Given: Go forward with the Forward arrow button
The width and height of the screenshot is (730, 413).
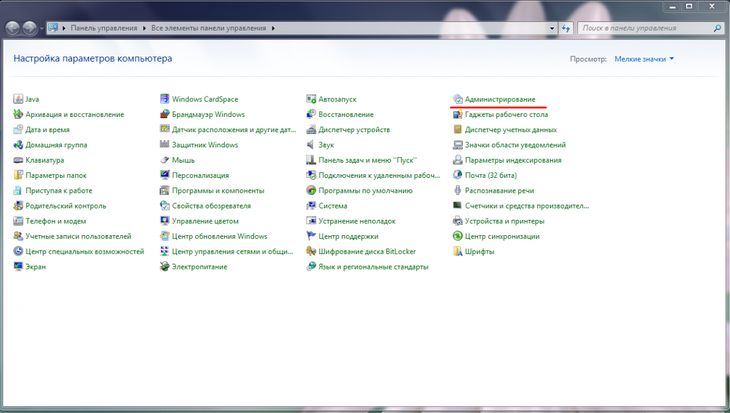Looking at the screenshot, I should point(30,28).
